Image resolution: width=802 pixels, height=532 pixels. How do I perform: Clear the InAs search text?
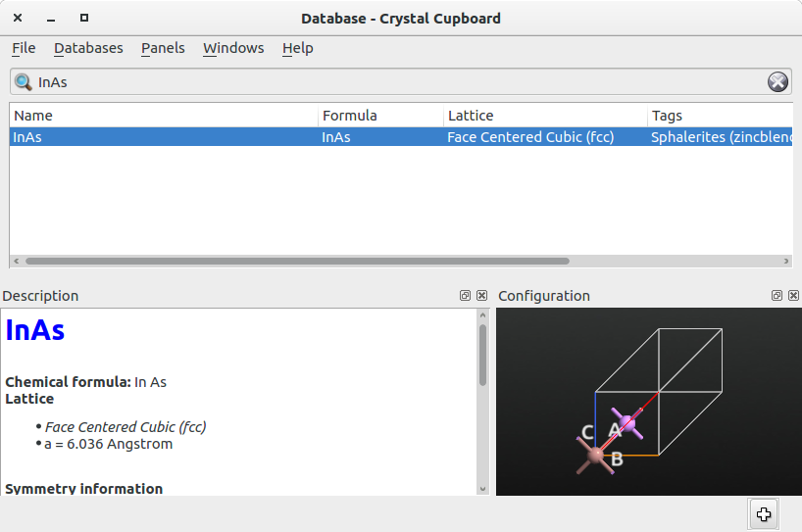(x=777, y=81)
